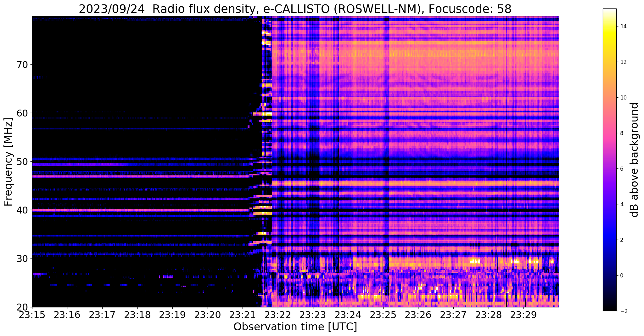Click the 'dB above background' colorbar label
Viewport: 644px width, 336px height.
(635, 160)
